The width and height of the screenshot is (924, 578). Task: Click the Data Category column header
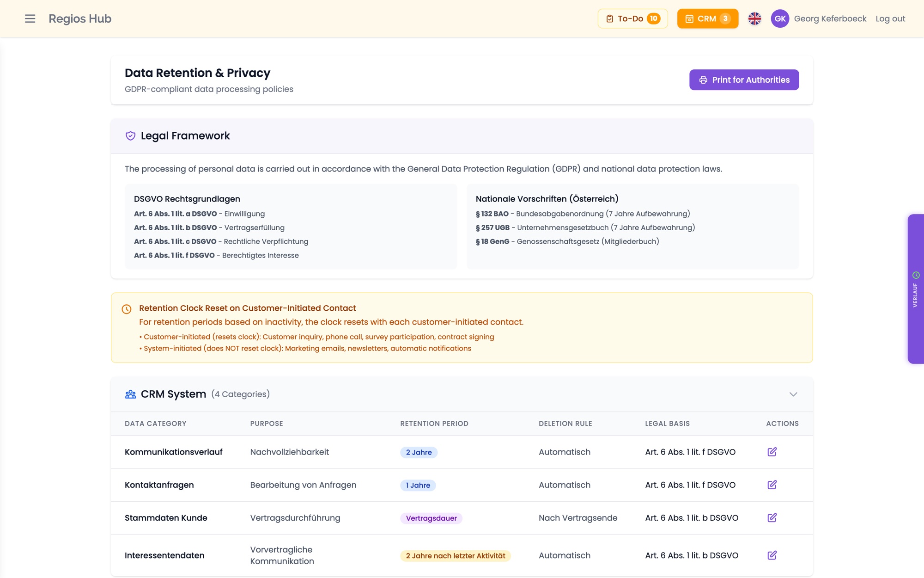156,423
